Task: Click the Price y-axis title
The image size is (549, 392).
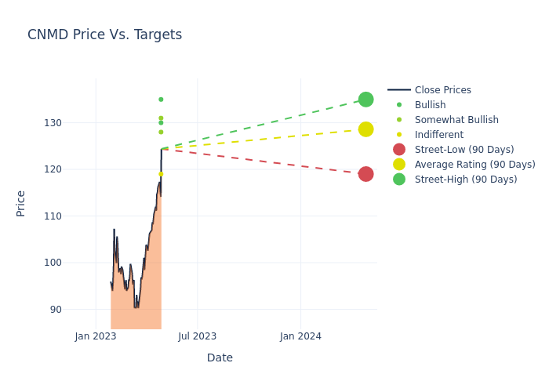Action: point(21,203)
